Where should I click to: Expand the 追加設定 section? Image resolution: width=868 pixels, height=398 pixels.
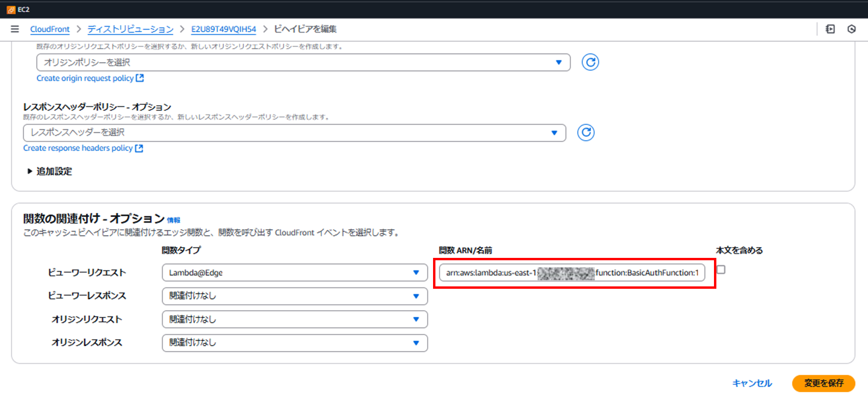50,171
